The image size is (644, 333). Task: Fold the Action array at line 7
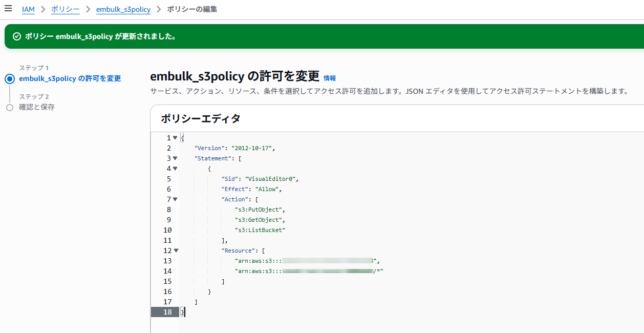175,199
